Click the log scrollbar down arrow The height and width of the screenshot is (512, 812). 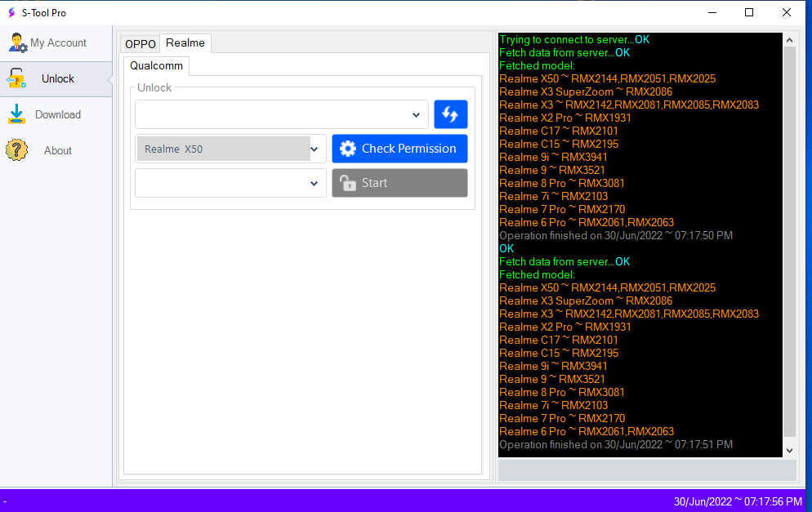point(789,450)
